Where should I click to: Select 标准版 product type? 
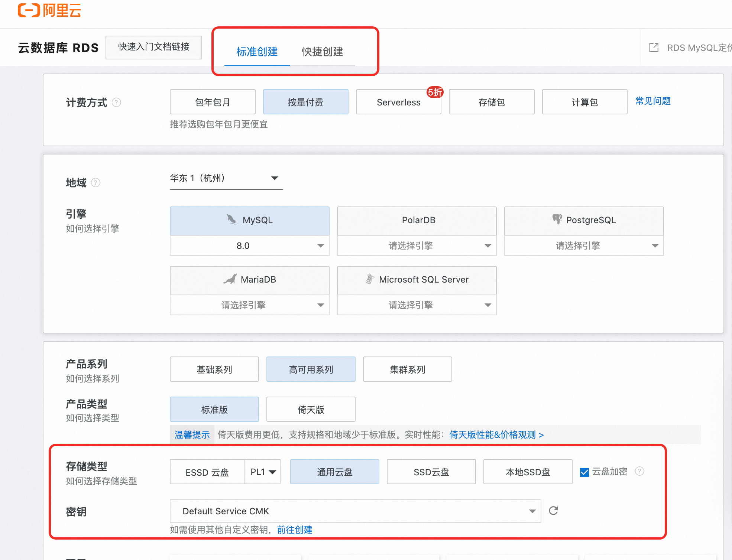pyautogui.click(x=214, y=409)
